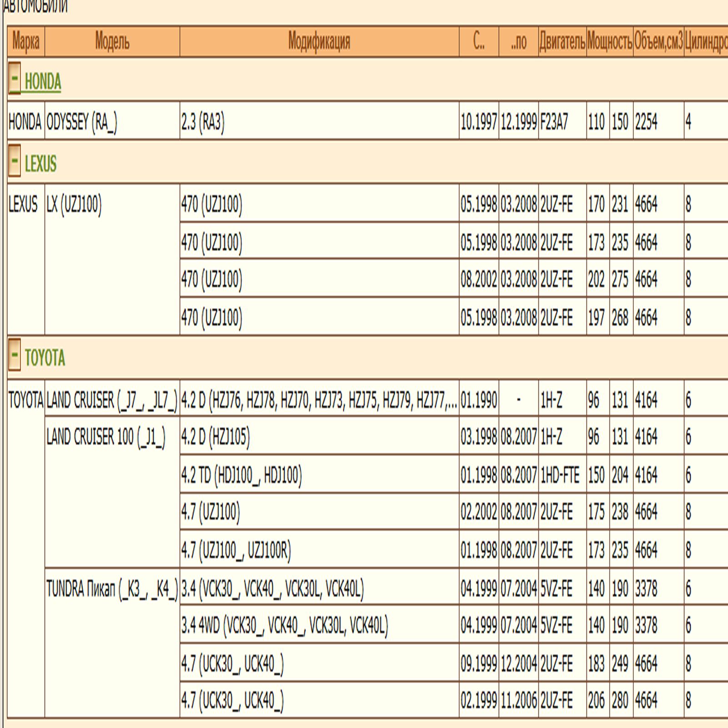Image resolution: width=728 pixels, height=728 pixels.
Task: Click the Двигатель column header
Action: (562, 41)
